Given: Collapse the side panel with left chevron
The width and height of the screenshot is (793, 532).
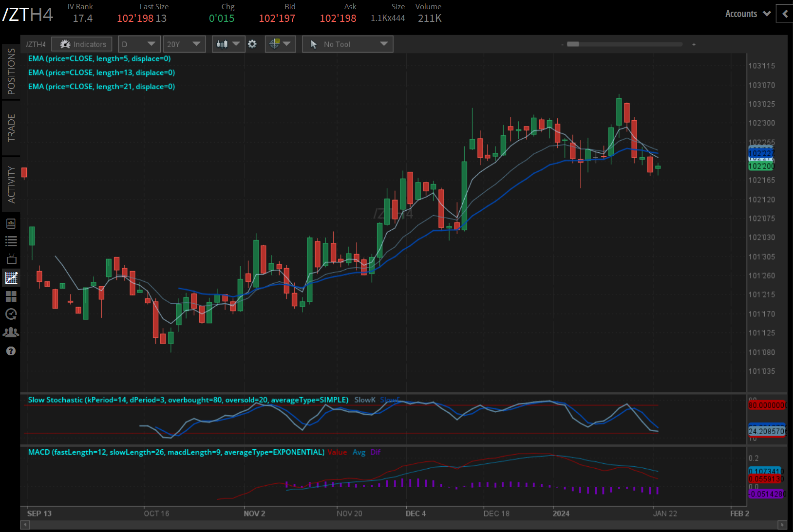Looking at the screenshot, I should click(784, 14).
